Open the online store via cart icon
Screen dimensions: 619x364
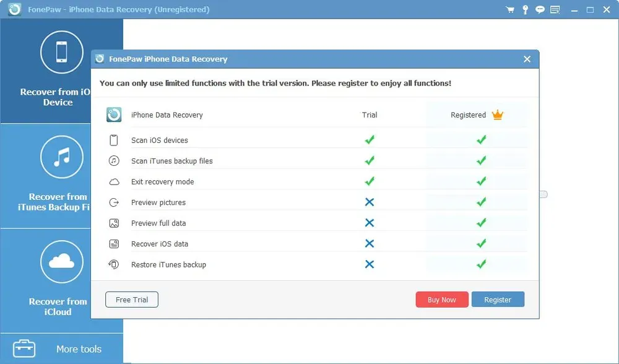click(x=510, y=9)
